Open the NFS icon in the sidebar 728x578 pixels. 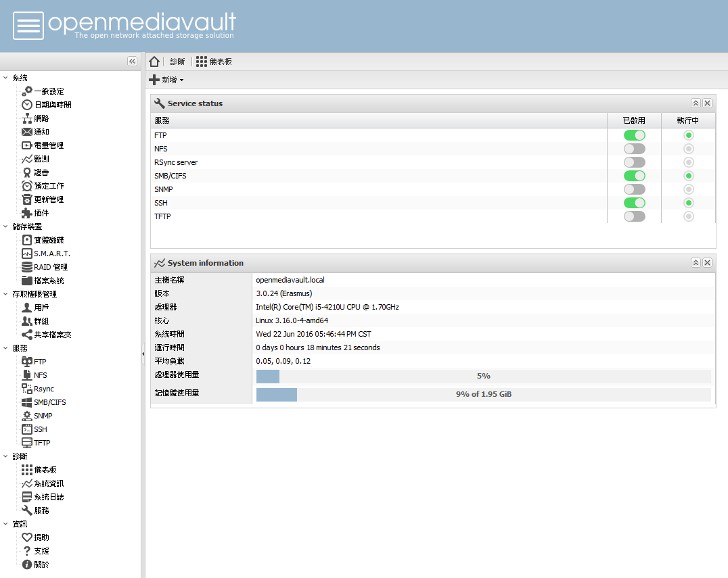tap(27, 375)
